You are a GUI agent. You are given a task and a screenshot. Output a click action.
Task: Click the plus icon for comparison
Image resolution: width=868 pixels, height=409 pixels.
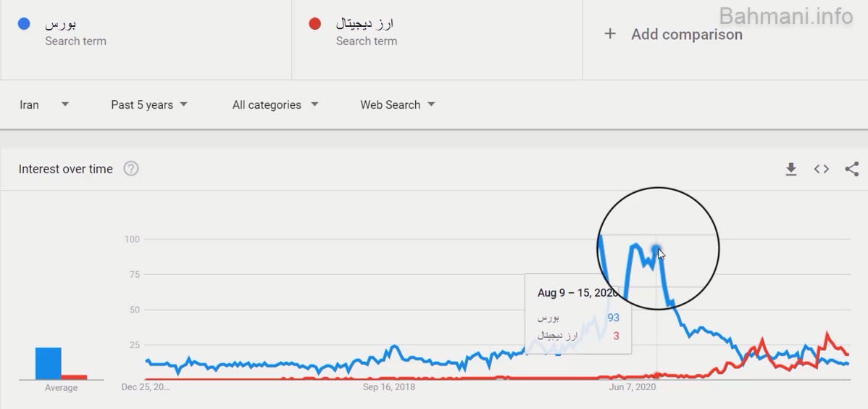(x=610, y=34)
